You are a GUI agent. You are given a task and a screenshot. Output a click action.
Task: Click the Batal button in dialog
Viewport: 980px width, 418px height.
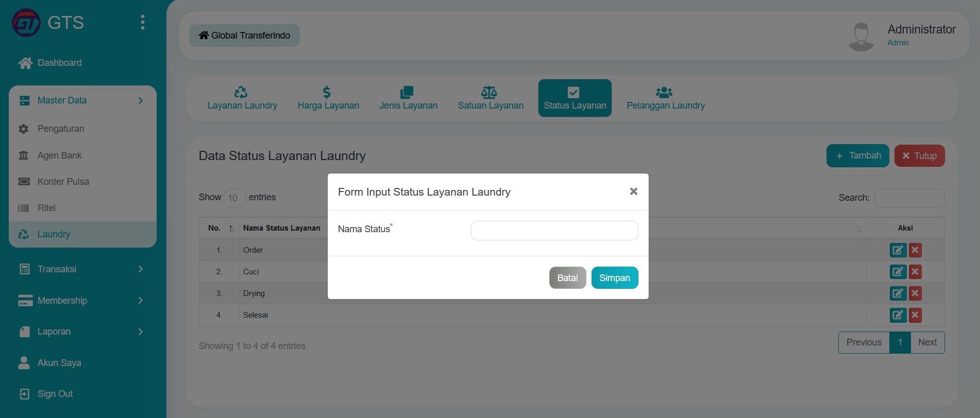click(x=567, y=278)
